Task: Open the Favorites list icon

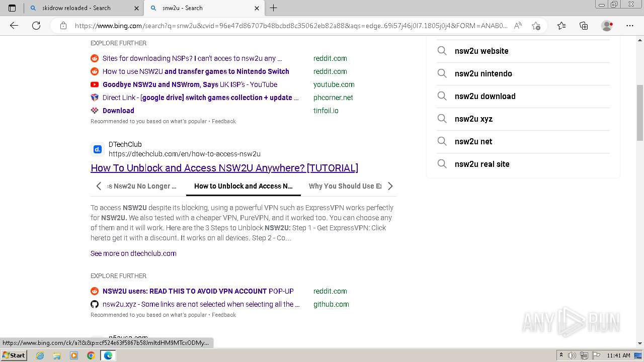Action: (561, 26)
